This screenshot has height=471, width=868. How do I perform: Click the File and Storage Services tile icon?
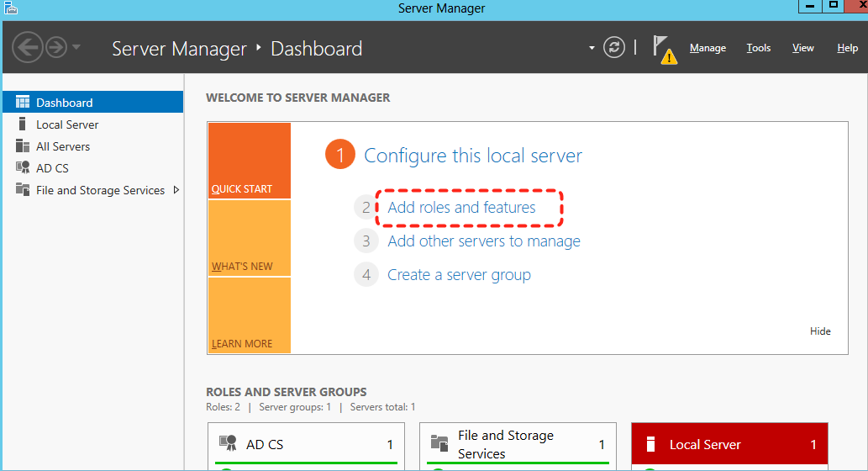(439, 443)
